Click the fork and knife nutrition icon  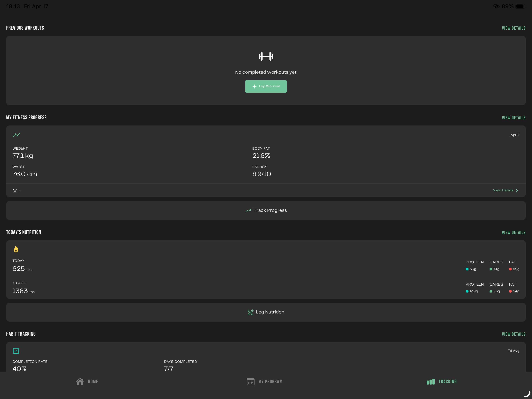coord(250,312)
